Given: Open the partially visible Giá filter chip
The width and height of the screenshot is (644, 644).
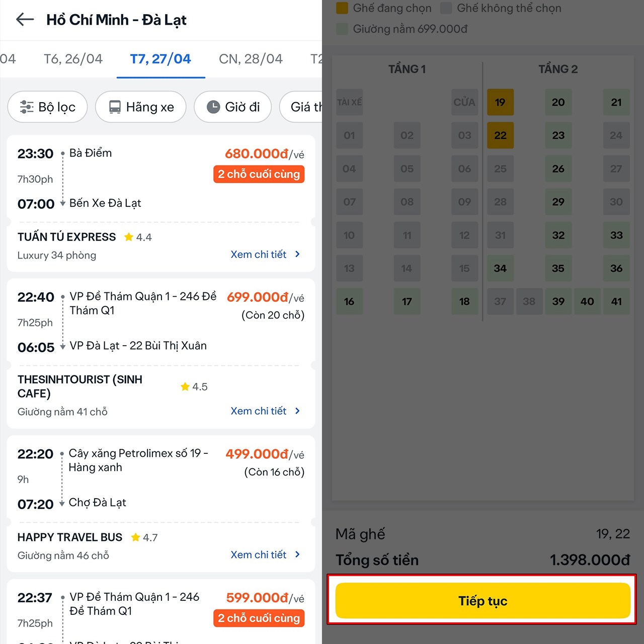Looking at the screenshot, I should click(301, 107).
